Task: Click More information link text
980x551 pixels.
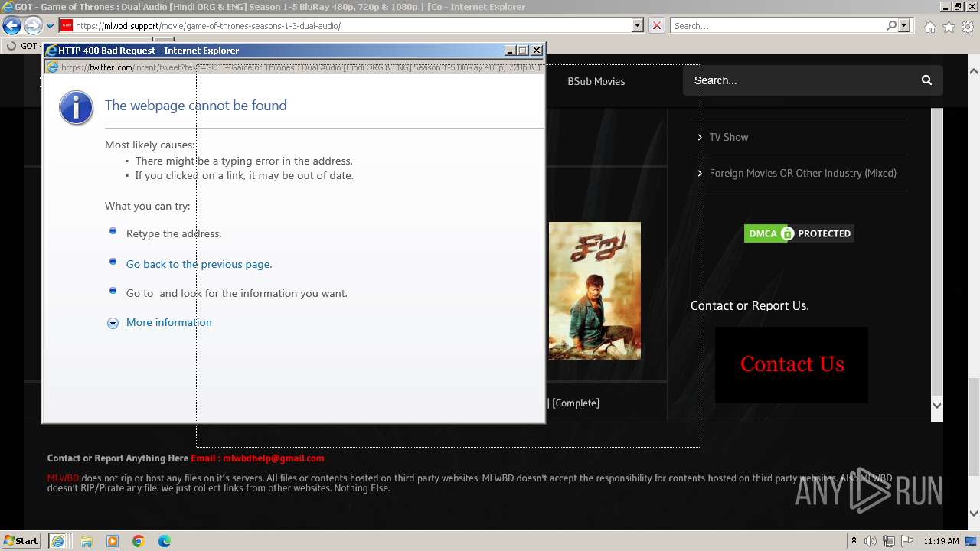Action: (169, 322)
